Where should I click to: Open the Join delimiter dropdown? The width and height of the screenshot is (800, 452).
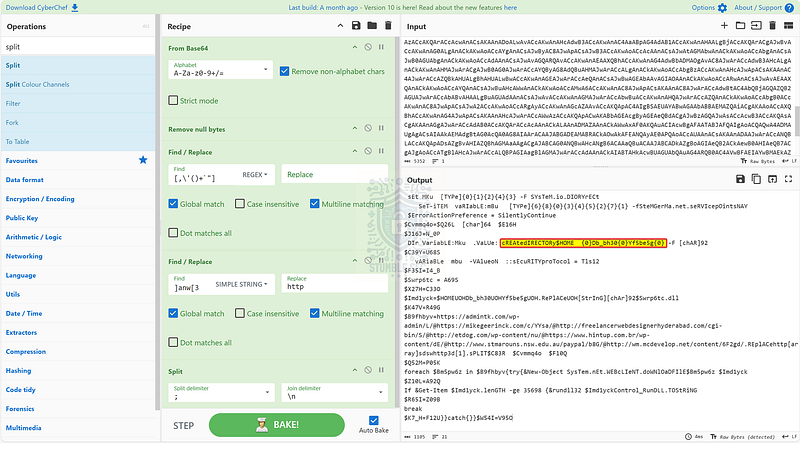[334, 392]
